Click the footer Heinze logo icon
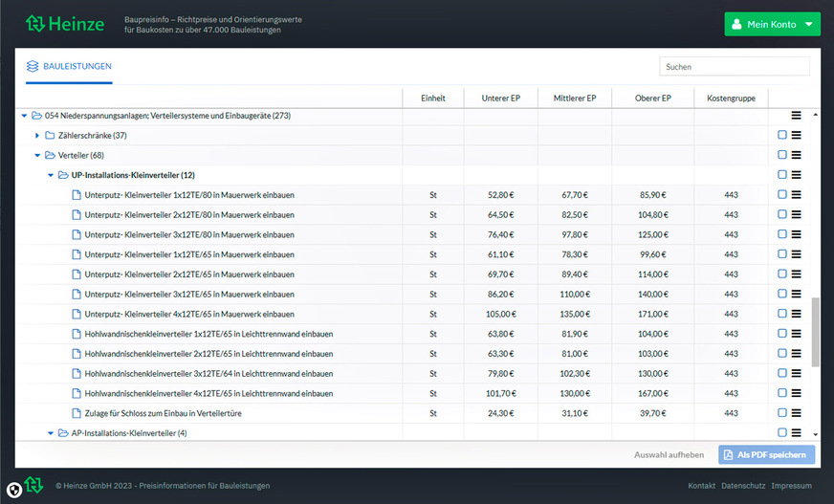This screenshot has width=834, height=504. point(34,485)
